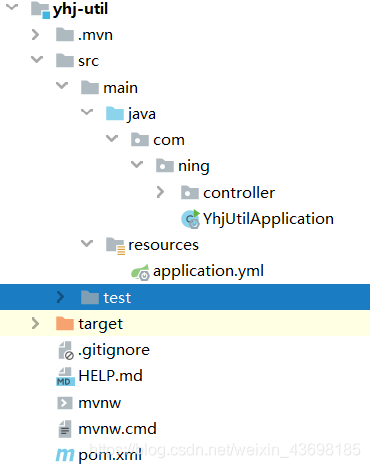Collapse the java folder chevron
Image resolution: width=370 pixels, height=468 pixels.
[x=87, y=112]
